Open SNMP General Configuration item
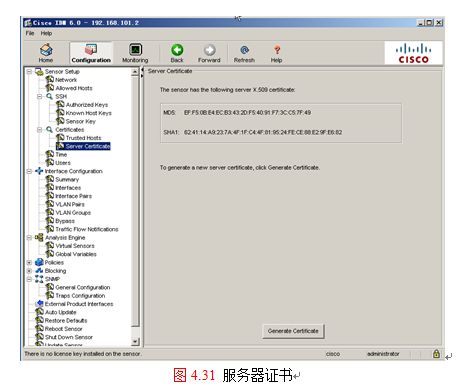The image size is (469, 387). (83, 287)
